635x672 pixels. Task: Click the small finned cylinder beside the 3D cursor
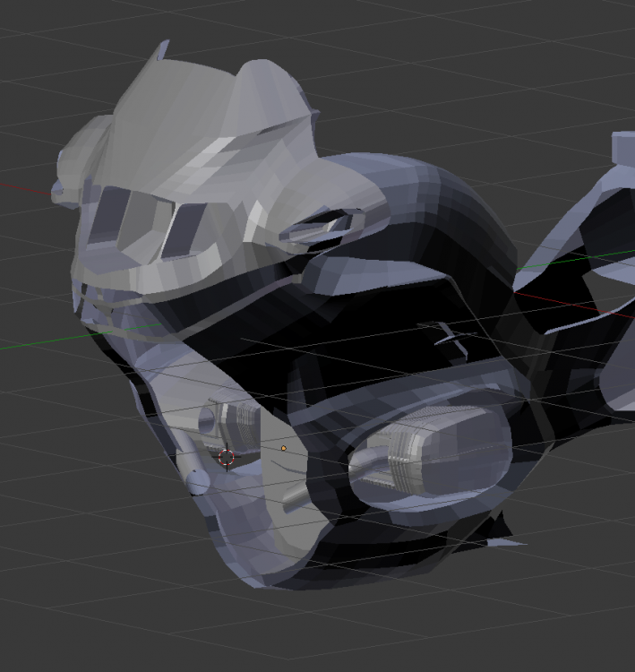point(229,423)
